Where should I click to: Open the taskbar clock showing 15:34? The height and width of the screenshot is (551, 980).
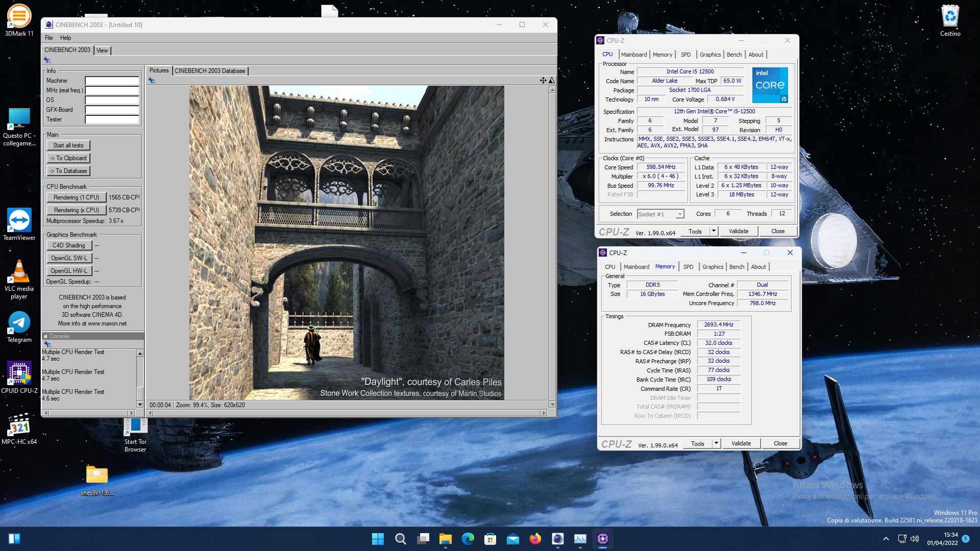(x=942, y=539)
